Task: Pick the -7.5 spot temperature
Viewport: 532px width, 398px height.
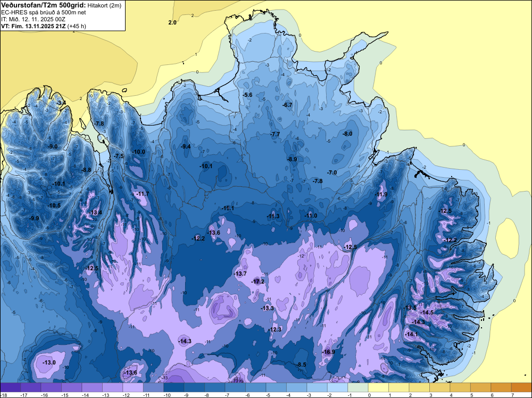Action: tap(119, 156)
